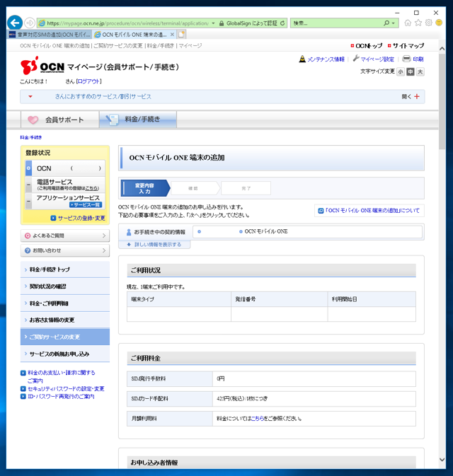
Task: Open the search provider dropdown arrow
Action: point(393,23)
